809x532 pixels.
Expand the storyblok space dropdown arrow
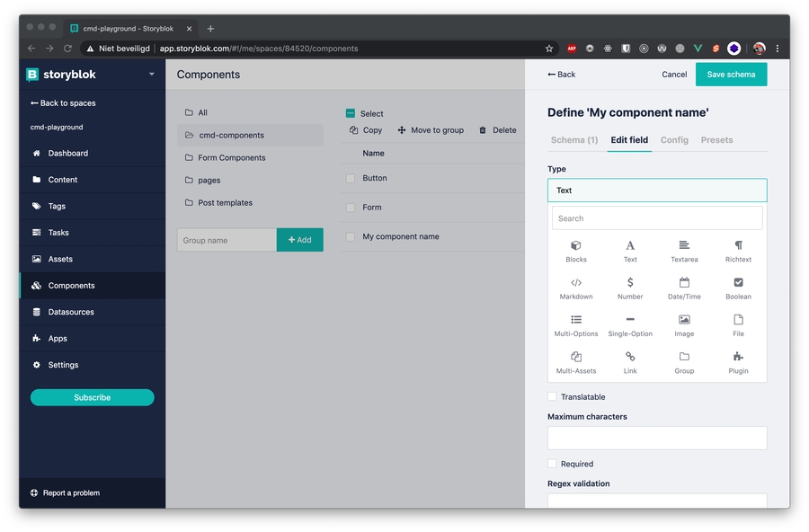click(x=152, y=75)
